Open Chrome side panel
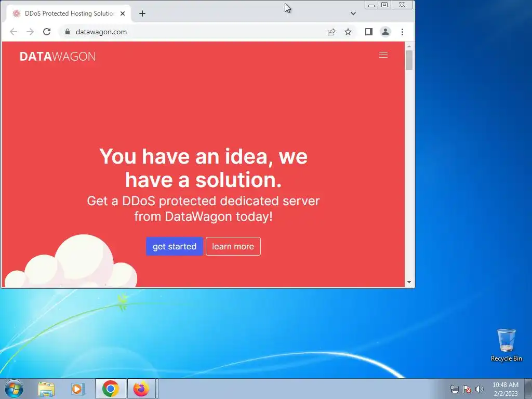This screenshot has width=532, height=399. point(369,32)
